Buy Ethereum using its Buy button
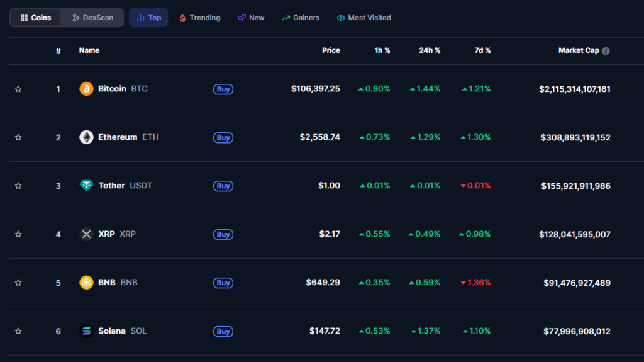 pos(223,137)
